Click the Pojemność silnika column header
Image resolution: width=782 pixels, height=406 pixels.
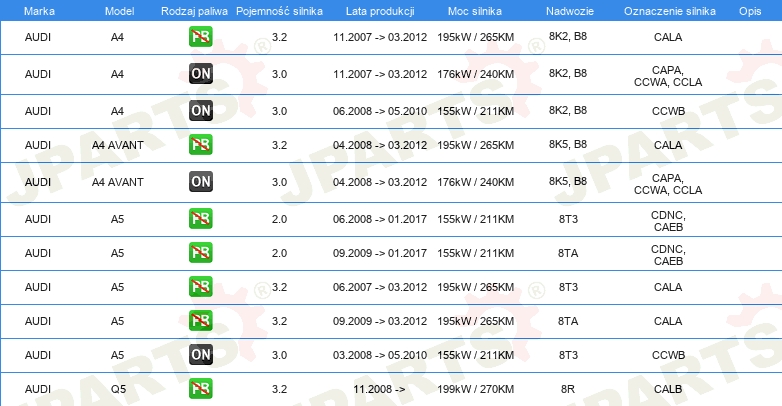coord(279,11)
